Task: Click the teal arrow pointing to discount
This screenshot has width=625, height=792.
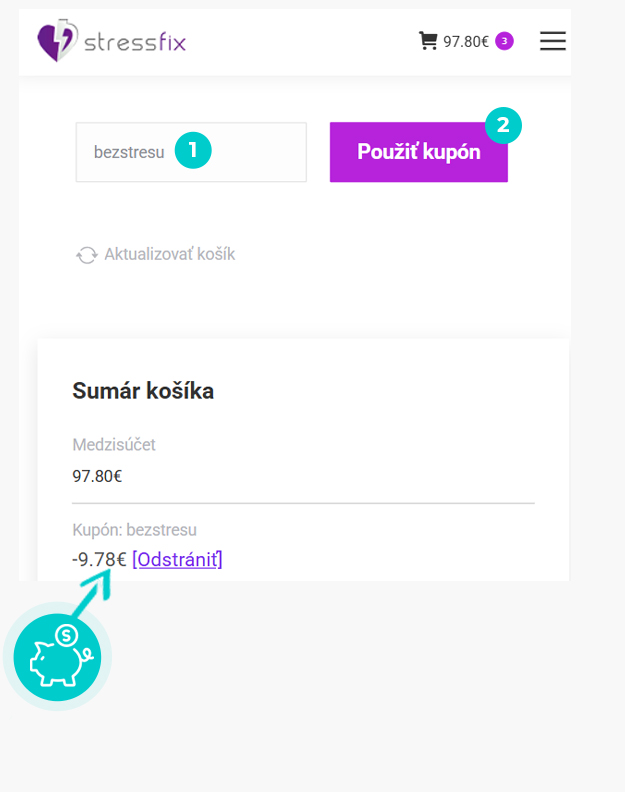Action: 91,592
